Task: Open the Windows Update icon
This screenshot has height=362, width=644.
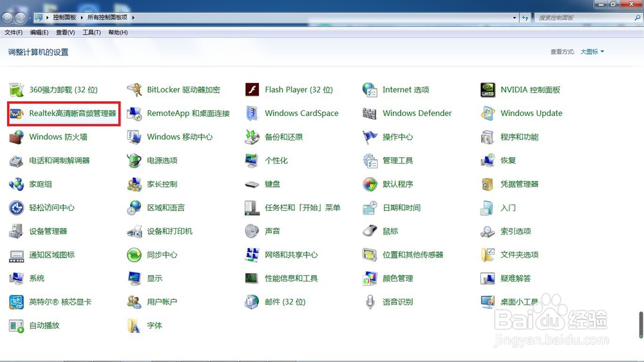Action: pyautogui.click(x=488, y=113)
